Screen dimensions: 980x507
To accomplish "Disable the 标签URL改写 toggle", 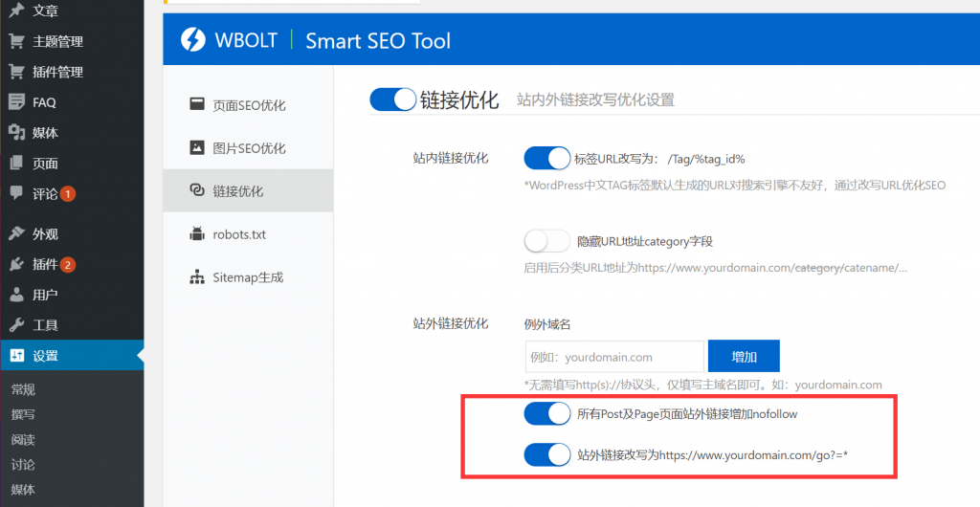I will [547, 158].
